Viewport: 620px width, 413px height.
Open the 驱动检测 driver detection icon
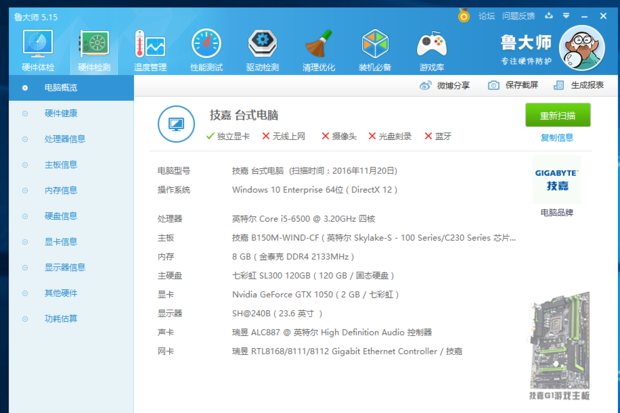pyautogui.click(x=263, y=51)
